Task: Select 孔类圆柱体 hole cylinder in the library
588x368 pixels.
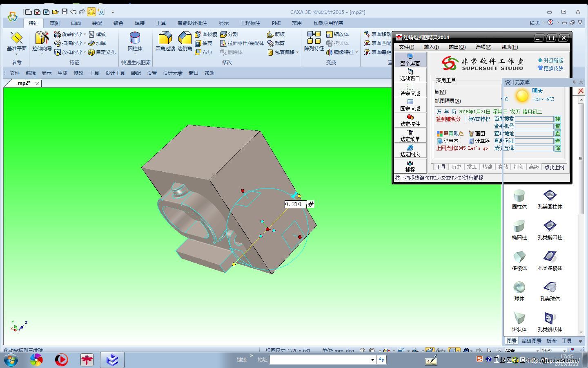Action: pos(550,199)
